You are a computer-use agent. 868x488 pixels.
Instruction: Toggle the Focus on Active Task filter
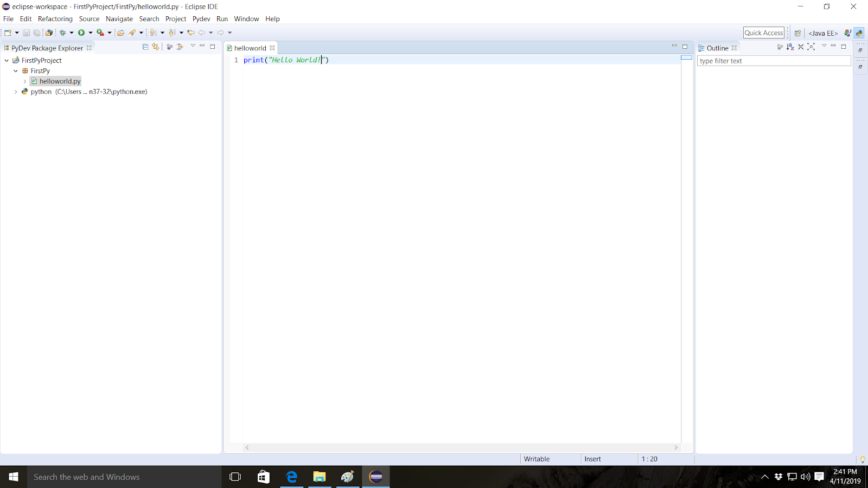point(169,47)
